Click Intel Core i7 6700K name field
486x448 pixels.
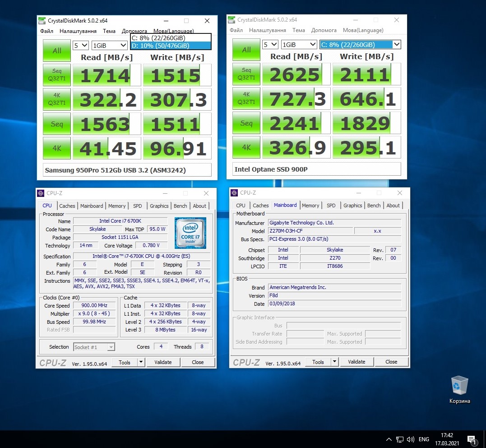coord(120,221)
